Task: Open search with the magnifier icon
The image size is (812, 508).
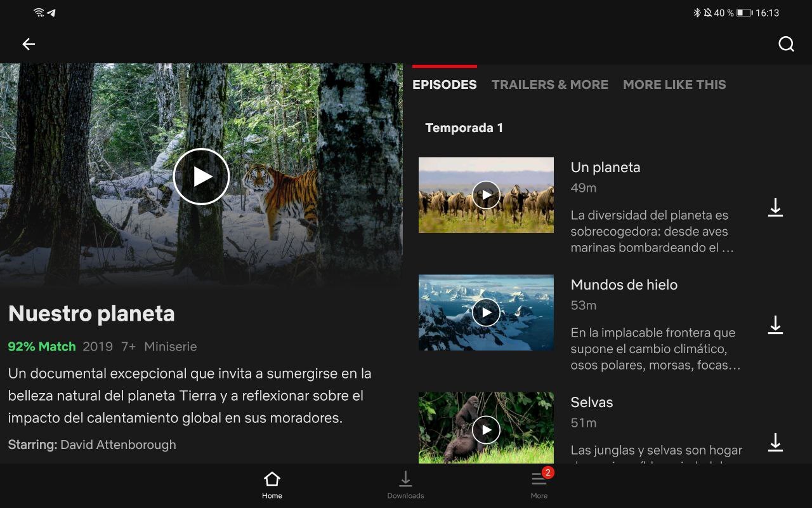Action: 786,44
